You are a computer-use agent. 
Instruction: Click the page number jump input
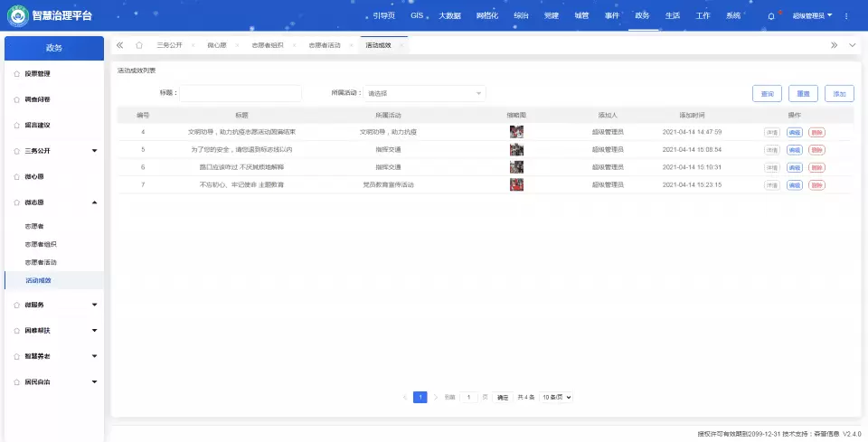tap(468, 397)
